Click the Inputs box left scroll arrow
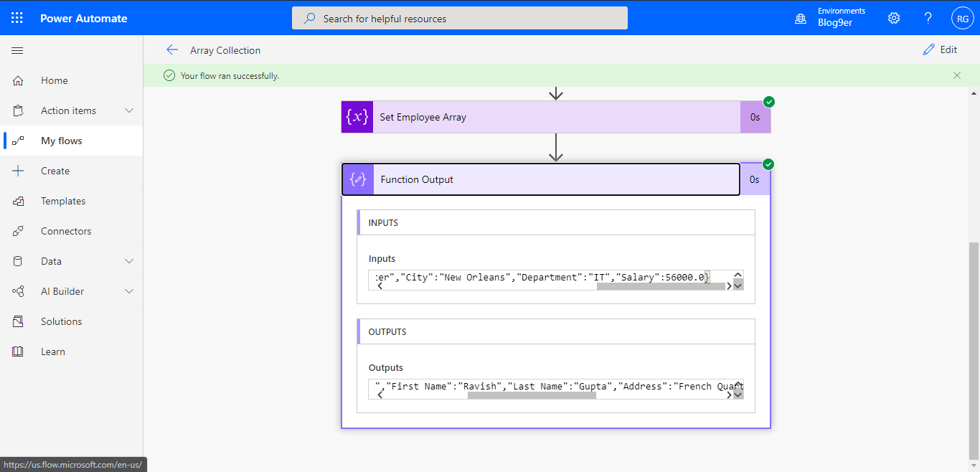 click(x=380, y=285)
